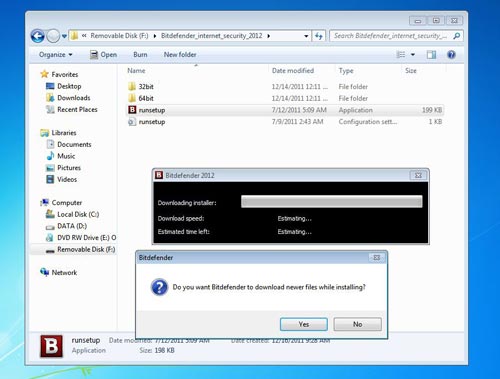Image resolution: width=500 pixels, height=379 pixels.
Task: Click the Forward navigation arrow in Explorer
Action: coord(53,36)
